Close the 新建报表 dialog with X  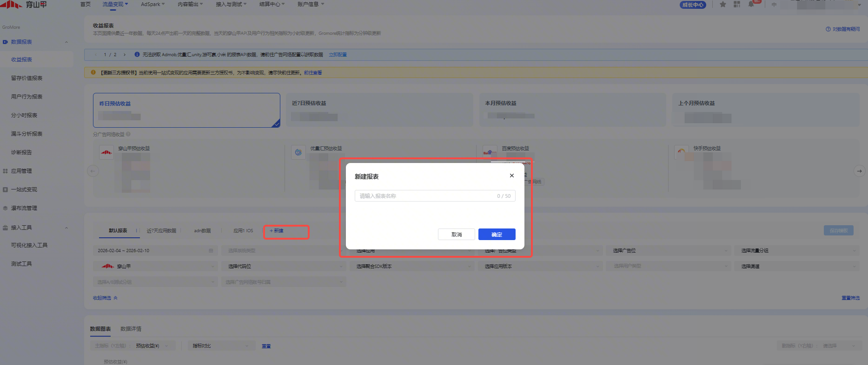click(511, 176)
